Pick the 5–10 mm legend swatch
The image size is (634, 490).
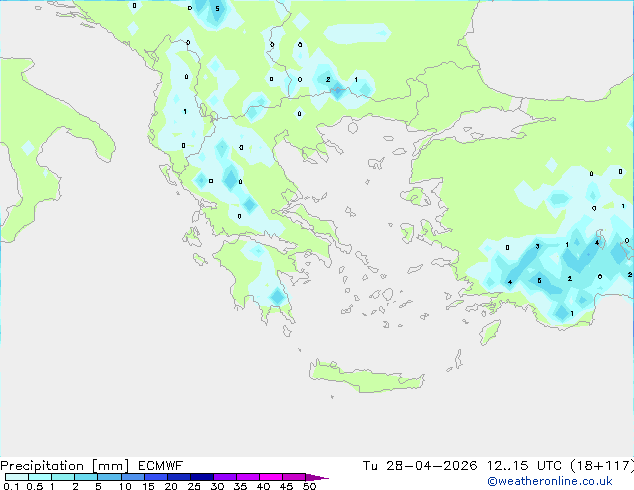click(109, 477)
